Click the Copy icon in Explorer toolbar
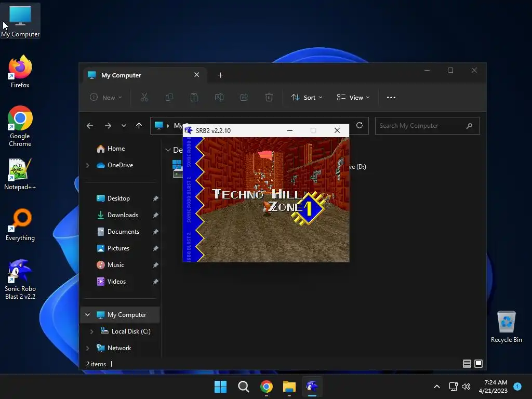Image resolution: width=532 pixels, height=399 pixels. [x=169, y=97]
